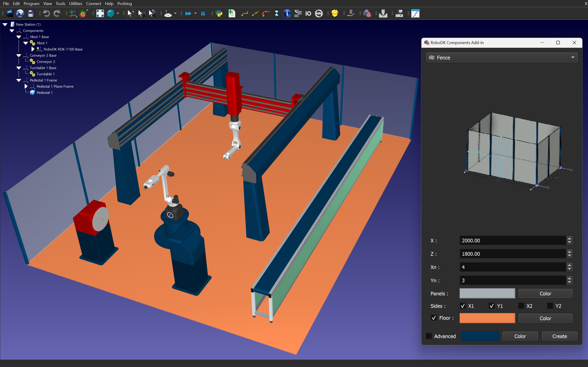
Task: Click the blue information instruction icon
Action: click(287, 13)
